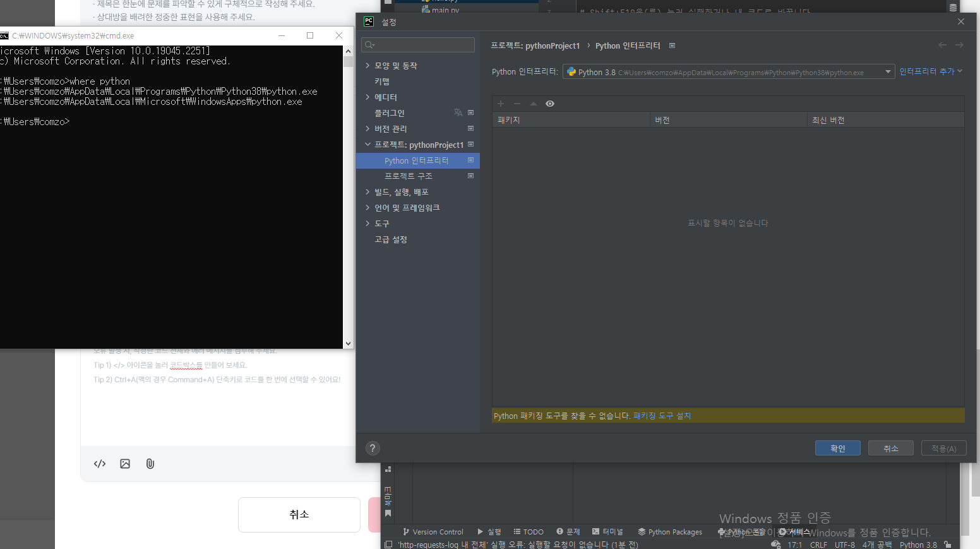
Task: Select 프로젝트 구조 in settings tree
Action: point(409,176)
